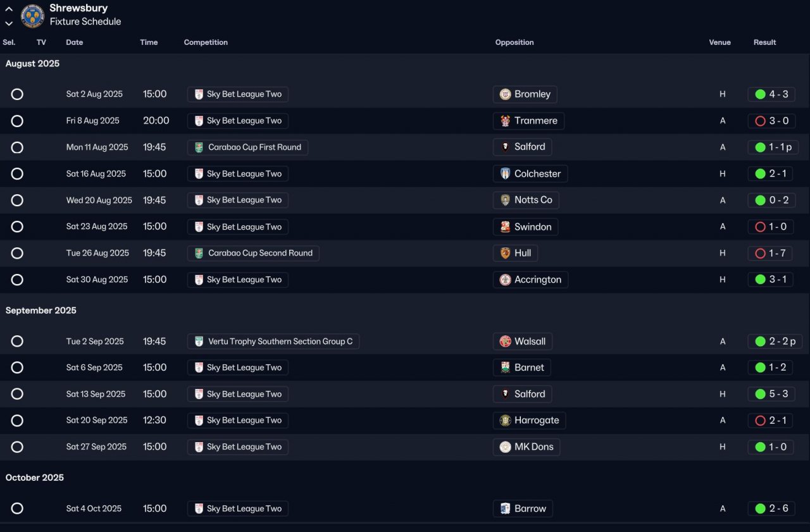810x532 pixels.
Task: Click Vertu Trophy competition logo icon
Action: pyautogui.click(x=199, y=342)
